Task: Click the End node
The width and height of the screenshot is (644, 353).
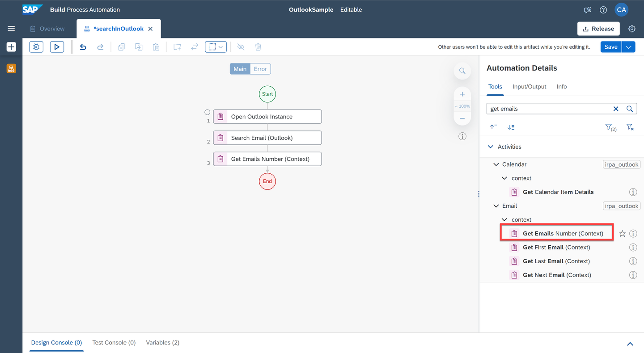Action: point(267,181)
